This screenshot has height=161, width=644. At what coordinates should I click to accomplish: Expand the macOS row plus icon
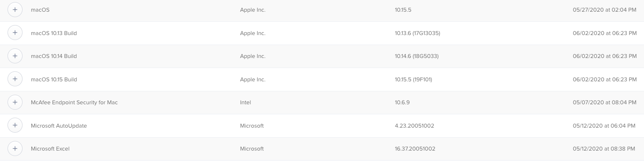click(x=15, y=10)
